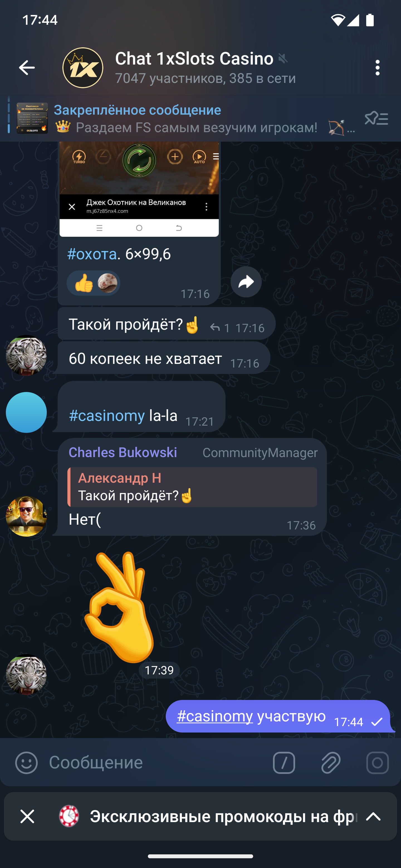Open Charles Bukowski's profile avatar
401x868 pixels.
click(26, 516)
